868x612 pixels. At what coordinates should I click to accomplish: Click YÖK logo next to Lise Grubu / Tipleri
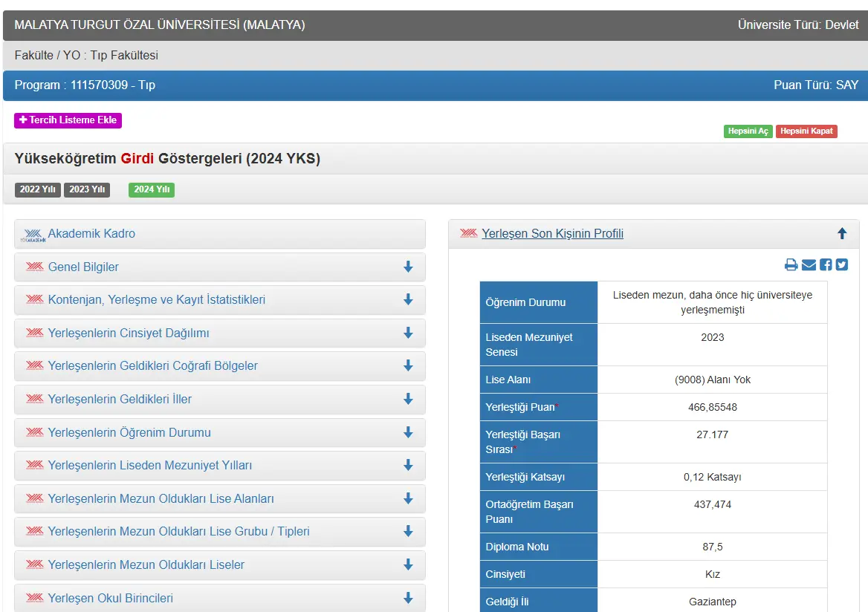click(34, 530)
